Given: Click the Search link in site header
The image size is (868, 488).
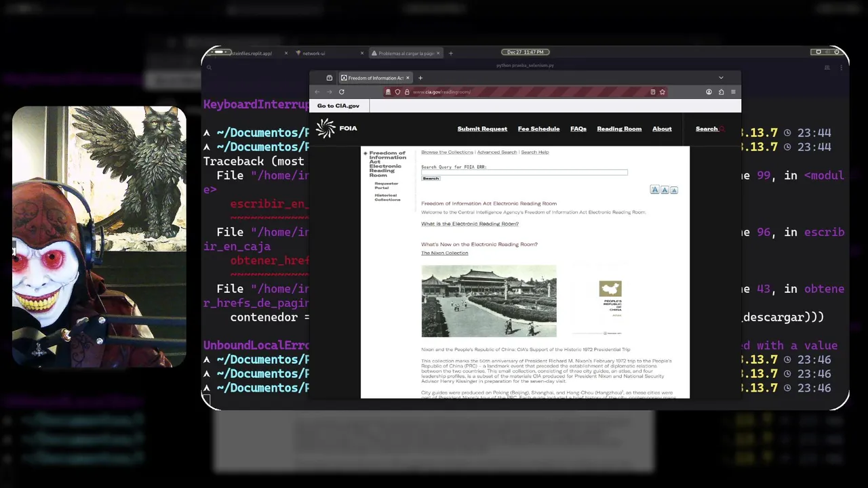Looking at the screenshot, I should [706, 129].
